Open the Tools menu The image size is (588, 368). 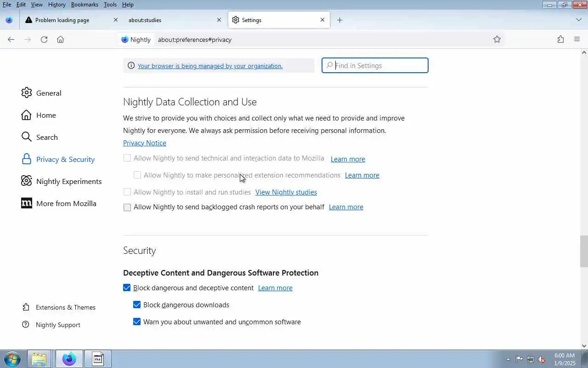(x=110, y=5)
